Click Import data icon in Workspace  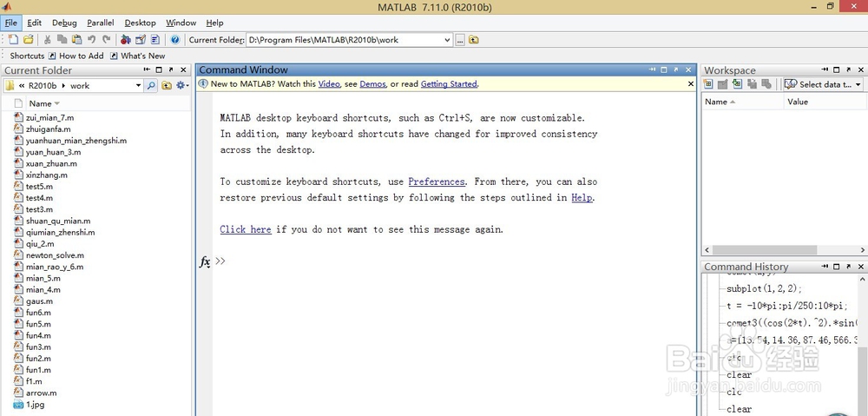tap(737, 84)
